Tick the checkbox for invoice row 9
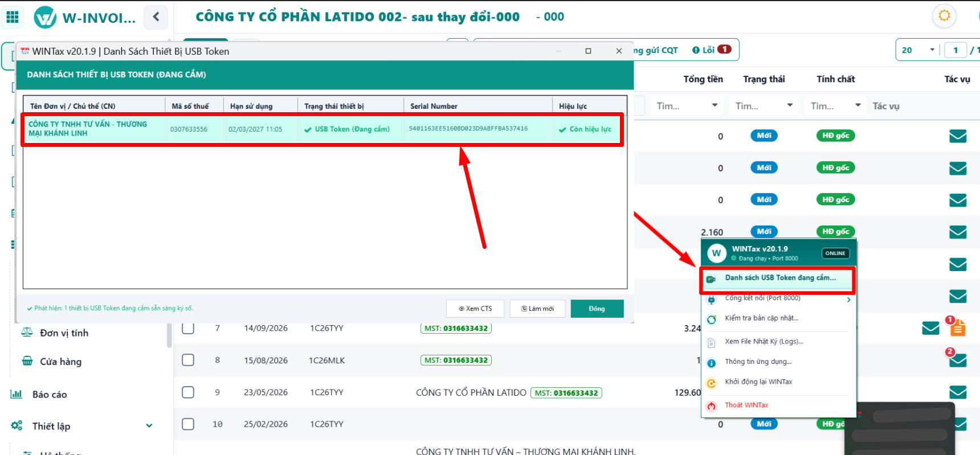Viewport: 980px width, 455px height. pyautogui.click(x=188, y=392)
